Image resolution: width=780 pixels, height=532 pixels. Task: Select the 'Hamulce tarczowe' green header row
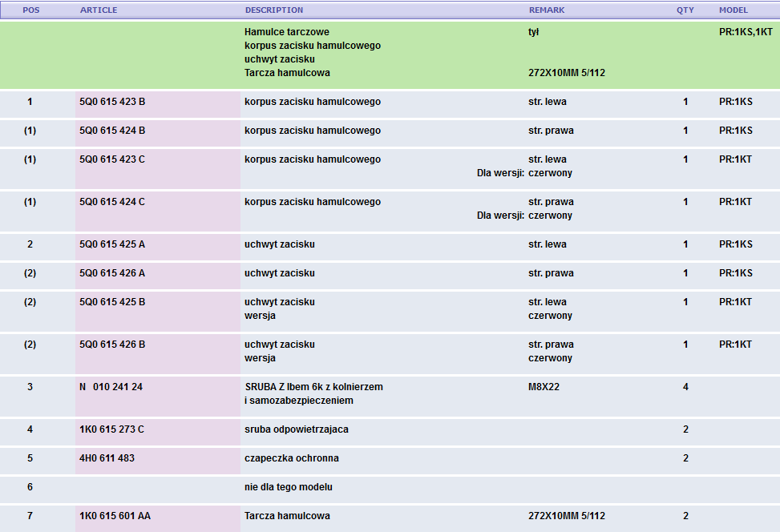287,32
